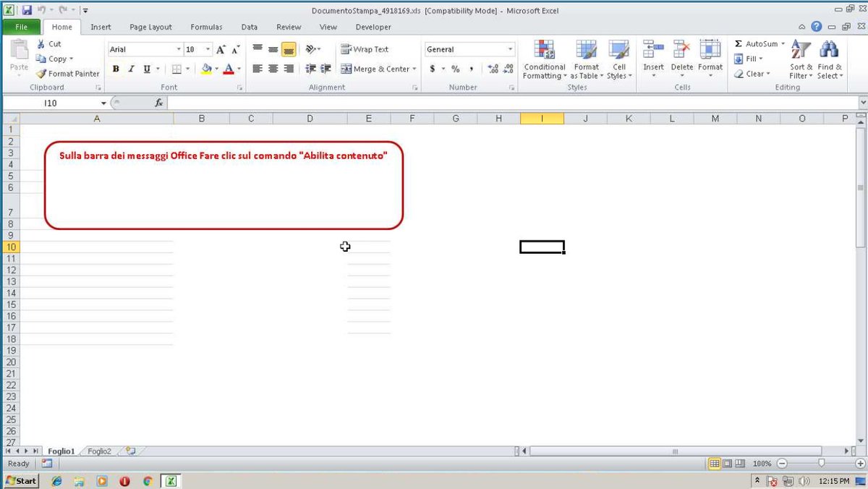Apply fill color bucket
This screenshot has width=868, height=489.
[206, 69]
